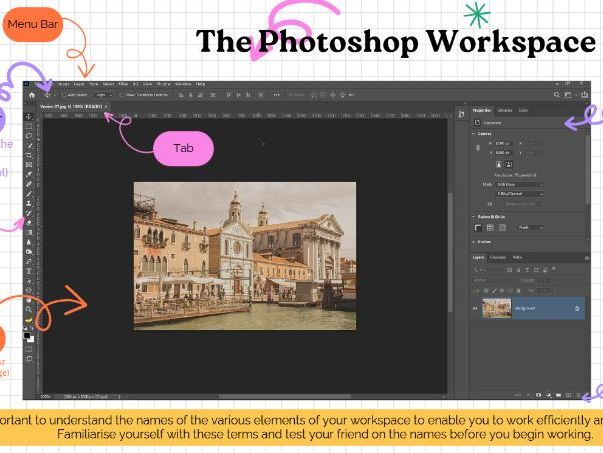Click the rulers icon in Rulers & Grids
Image resolution: width=603 pixels, height=453 pixels.
[x=478, y=228]
